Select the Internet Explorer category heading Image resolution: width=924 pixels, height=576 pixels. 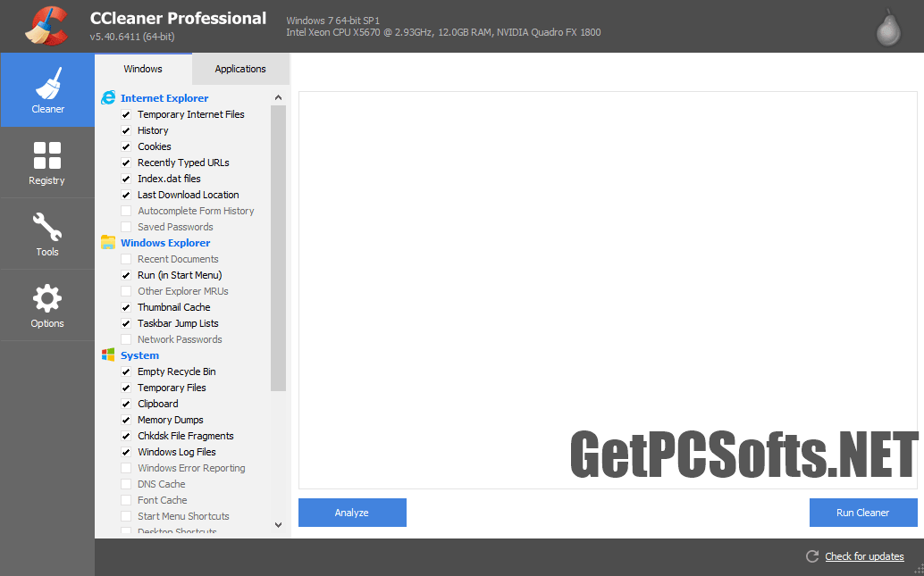pos(164,98)
